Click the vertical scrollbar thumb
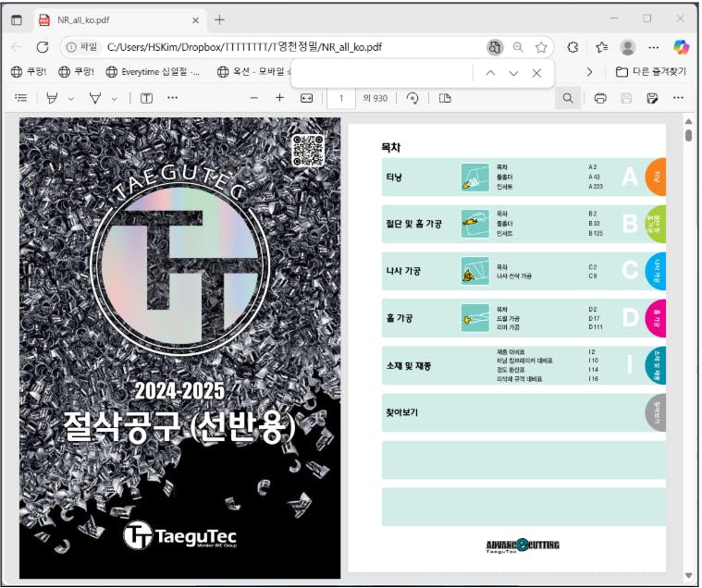The width and height of the screenshot is (702, 588). coord(688,135)
